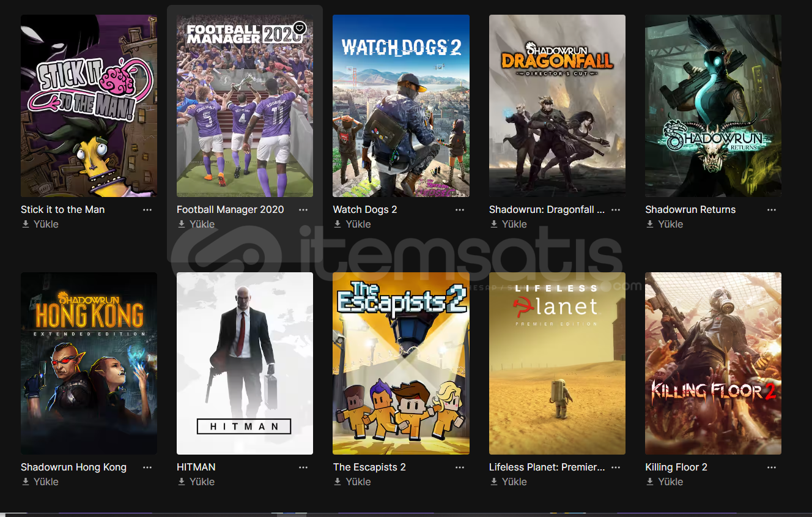Install Watch Dogs 2 with Yükle
This screenshot has height=517, width=812.
tap(352, 224)
